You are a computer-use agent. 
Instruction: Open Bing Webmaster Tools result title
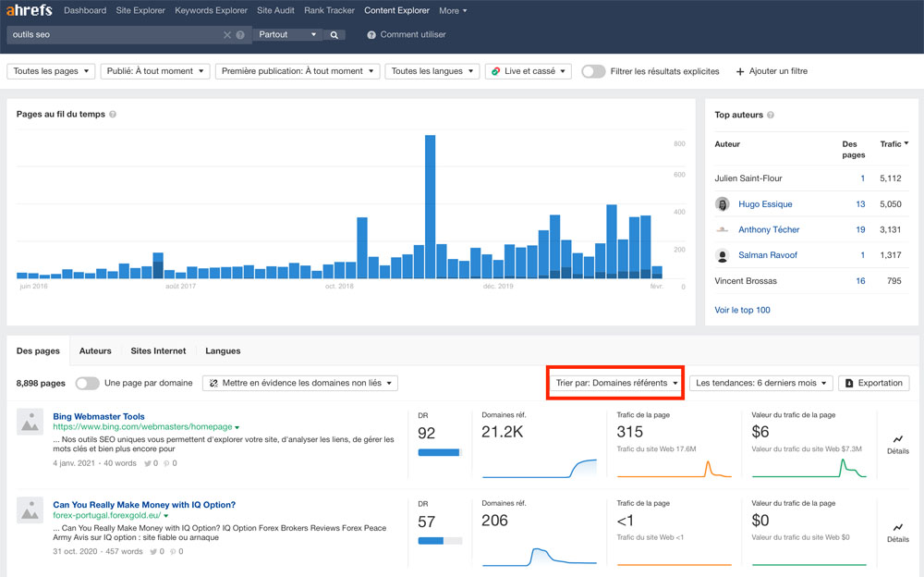pyautogui.click(x=99, y=416)
